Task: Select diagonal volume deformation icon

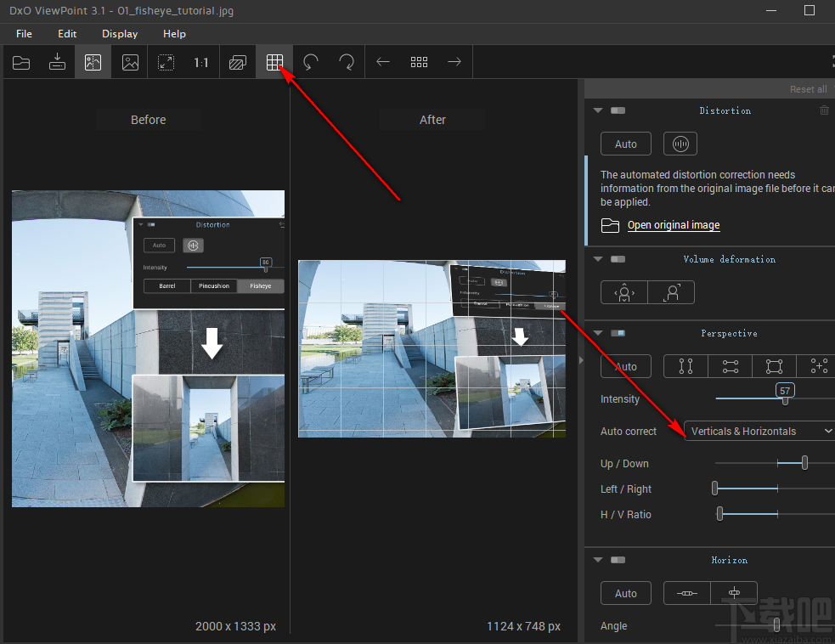Action: pos(672,292)
